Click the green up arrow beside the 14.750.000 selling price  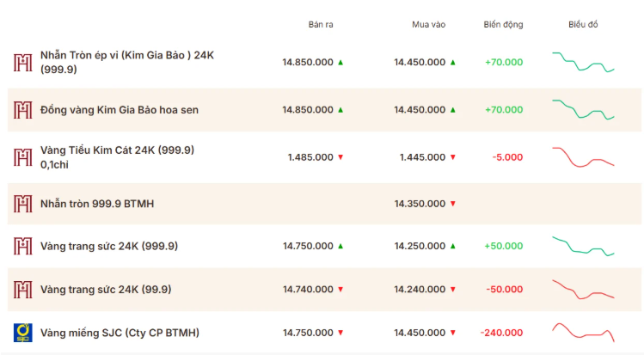[x=340, y=246]
